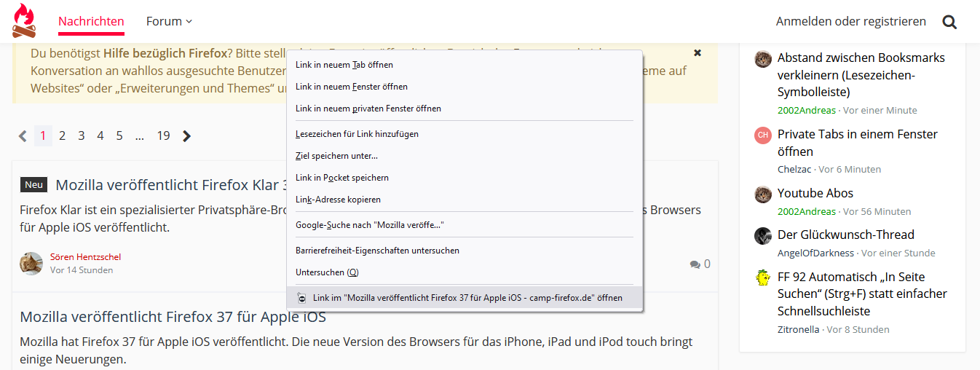
Task: Open thread FF 92 Automatisch In Seite Suchen
Action: tap(862, 294)
